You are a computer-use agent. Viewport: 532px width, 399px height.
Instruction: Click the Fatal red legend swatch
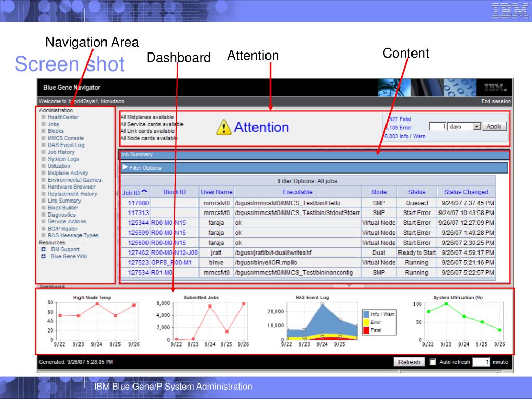[366, 330]
